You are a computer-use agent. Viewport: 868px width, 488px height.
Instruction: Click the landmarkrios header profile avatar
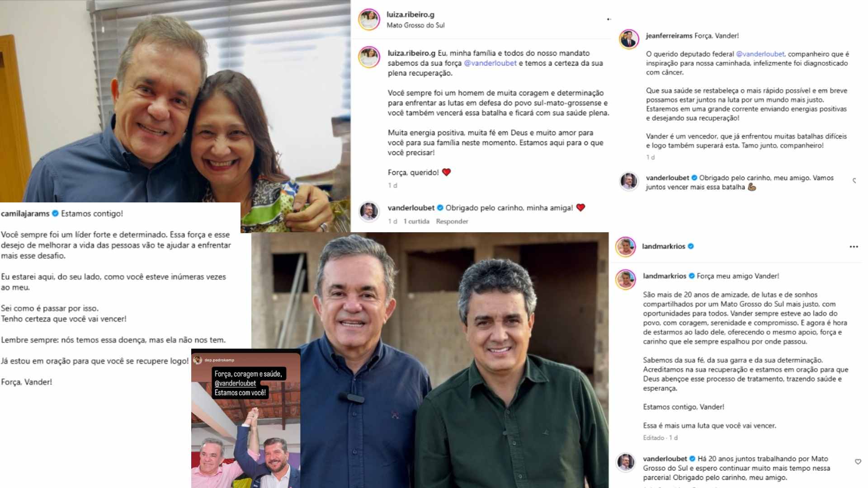coord(626,247)
